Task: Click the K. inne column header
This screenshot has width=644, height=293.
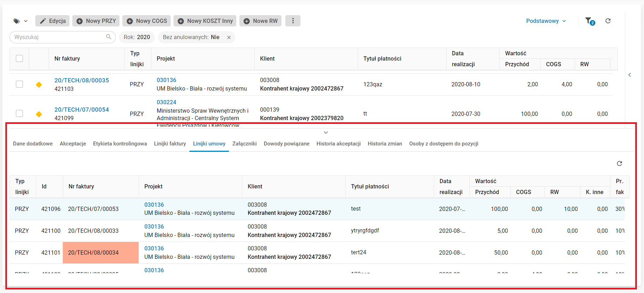Action: [x=595, y=192]
